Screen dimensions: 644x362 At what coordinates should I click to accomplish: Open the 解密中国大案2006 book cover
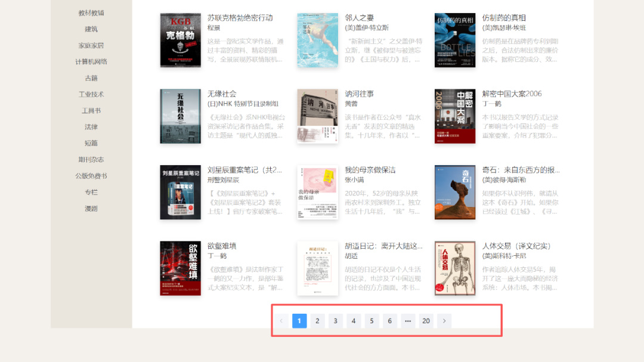[455, 116]
